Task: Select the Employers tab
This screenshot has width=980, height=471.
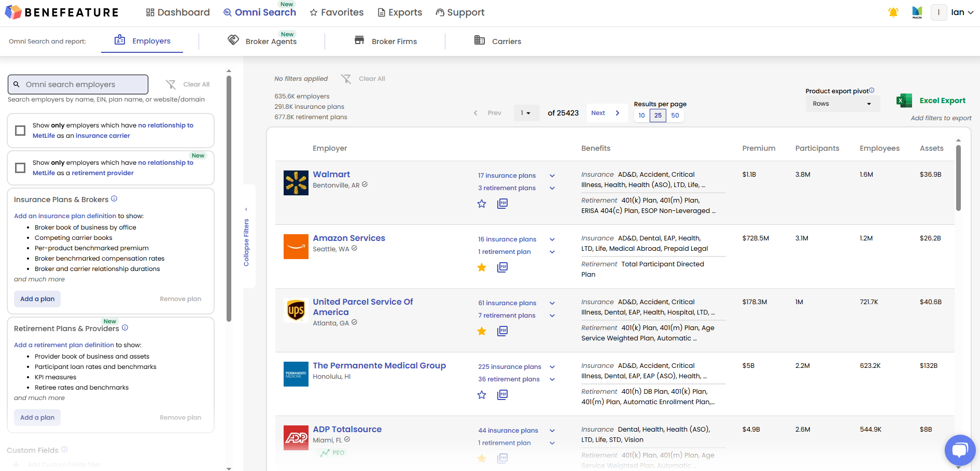Action: tap(142, 41)
